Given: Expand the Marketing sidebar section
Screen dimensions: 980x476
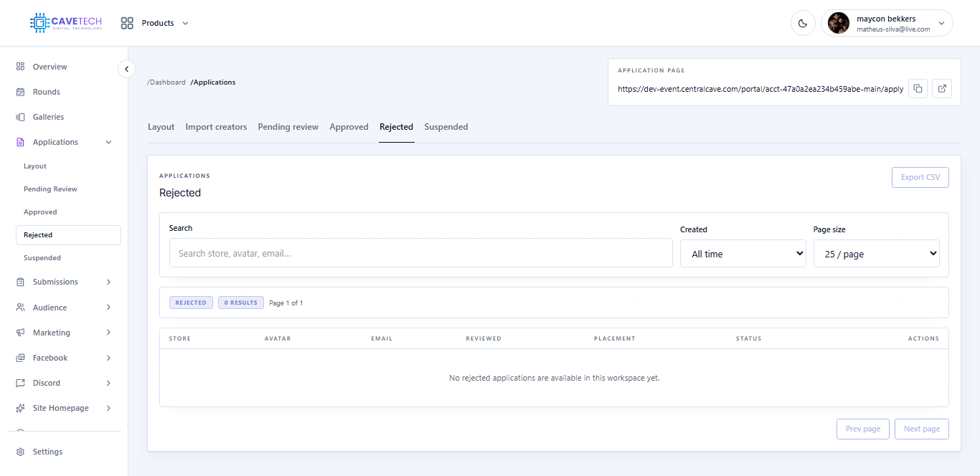Looking at the screenshot, I should point(109,333).
